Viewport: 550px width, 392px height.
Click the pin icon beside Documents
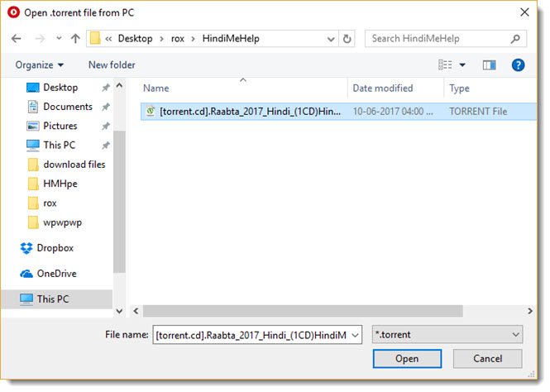(x=106, y=107)
